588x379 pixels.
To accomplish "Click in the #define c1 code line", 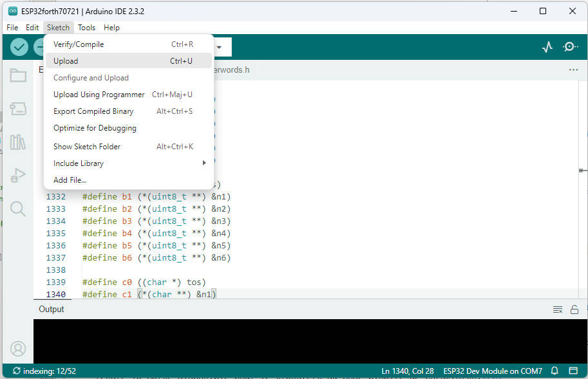I will [149, 294].
